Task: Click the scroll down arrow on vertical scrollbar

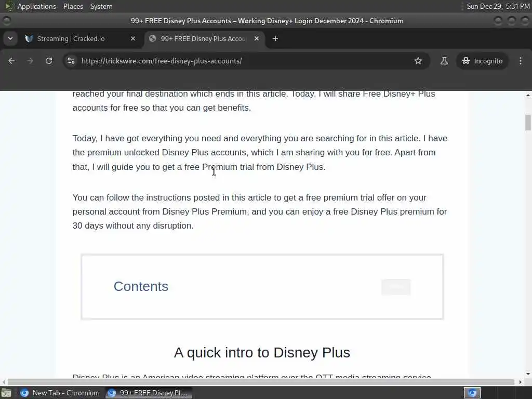Action: tap(528, 374)
